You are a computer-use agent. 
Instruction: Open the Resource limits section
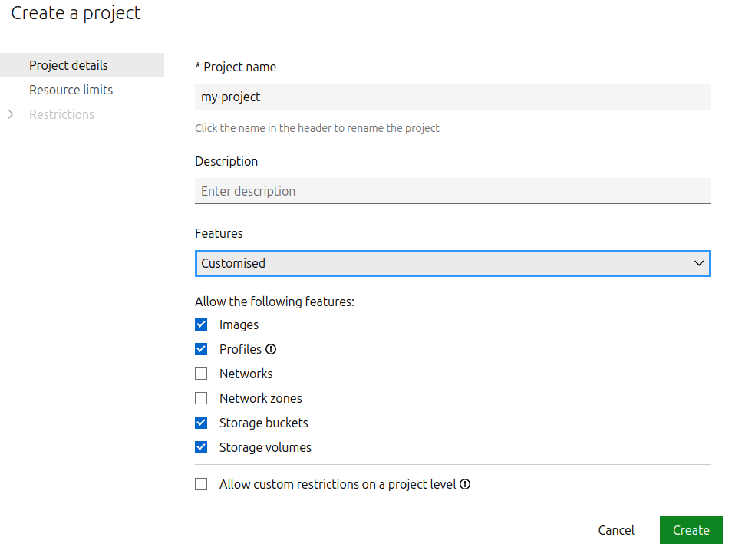71,90
